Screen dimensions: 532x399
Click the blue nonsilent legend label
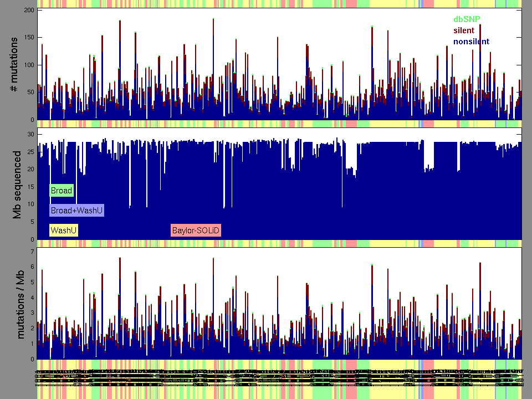click(x=471, y=42)
